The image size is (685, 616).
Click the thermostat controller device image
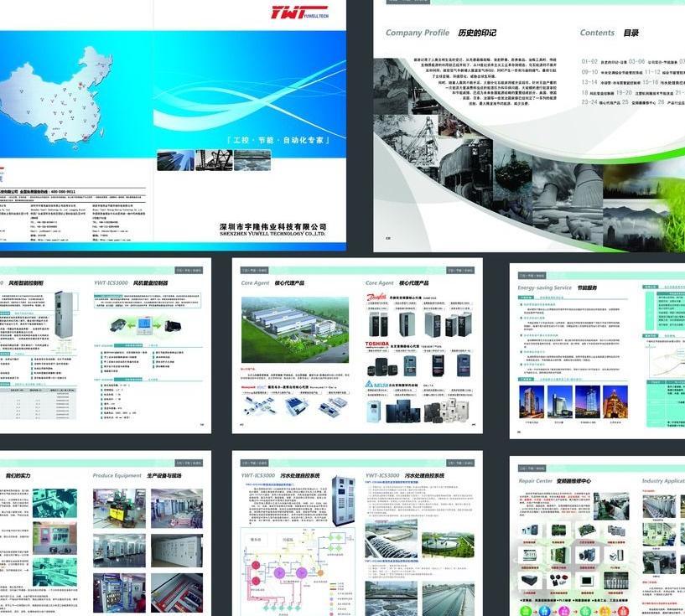pos(143,324)
